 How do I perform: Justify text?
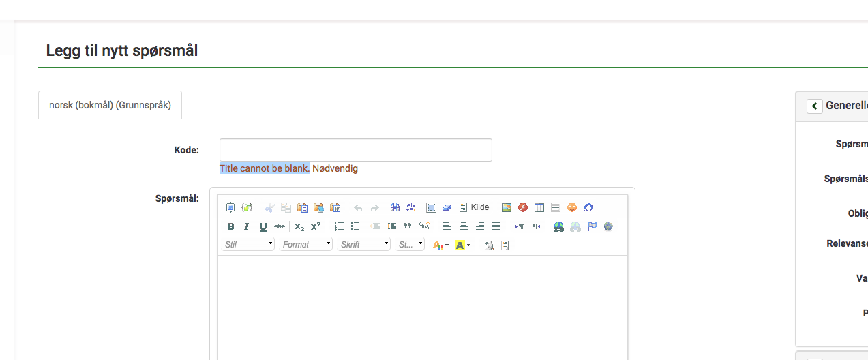(x=496, y=226)
